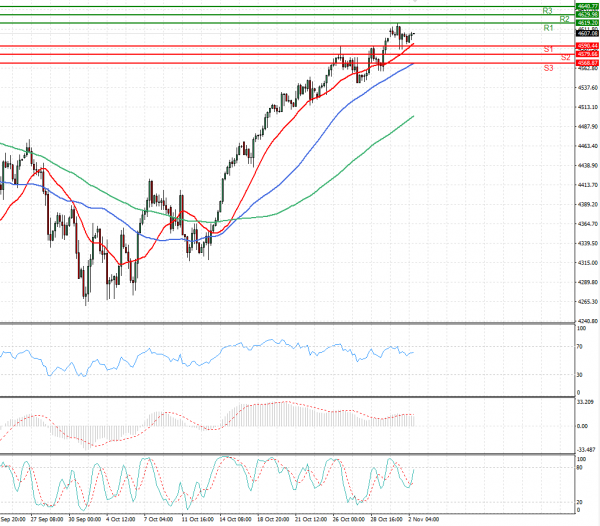Click the 18 Oct 20:00 time label
The height and width of the screenshot is (526, 600).
click(273, 519)
